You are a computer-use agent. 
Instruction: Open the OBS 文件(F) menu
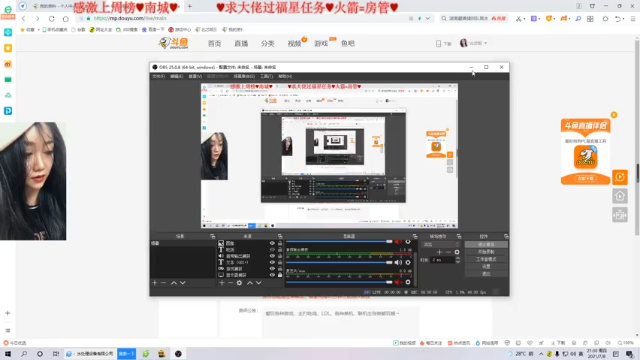(159, 76)
